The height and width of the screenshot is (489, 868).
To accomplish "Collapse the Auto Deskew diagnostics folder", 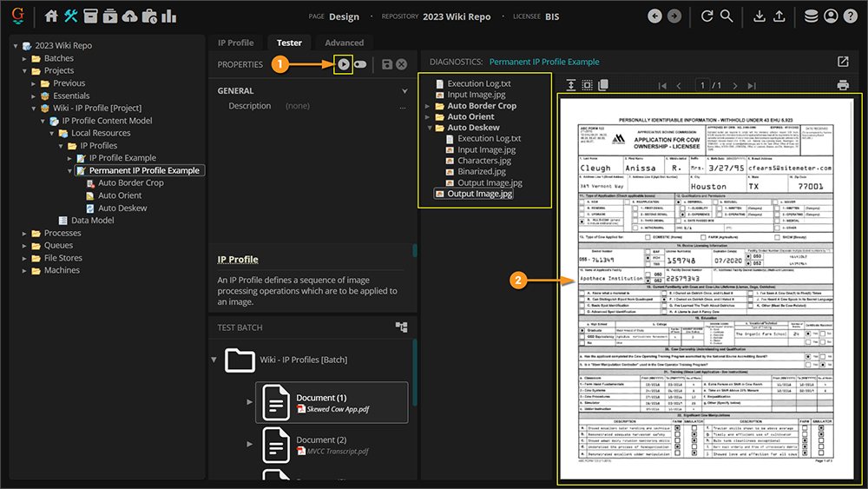I will (428, 128).
